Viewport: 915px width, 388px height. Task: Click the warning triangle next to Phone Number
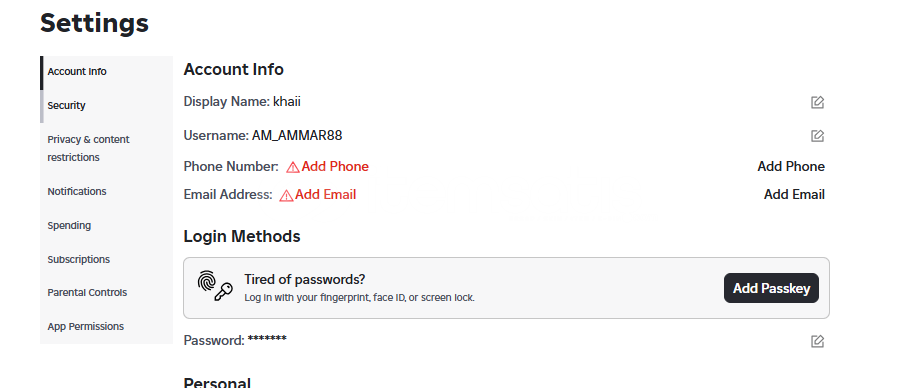(x=293, y=167)
